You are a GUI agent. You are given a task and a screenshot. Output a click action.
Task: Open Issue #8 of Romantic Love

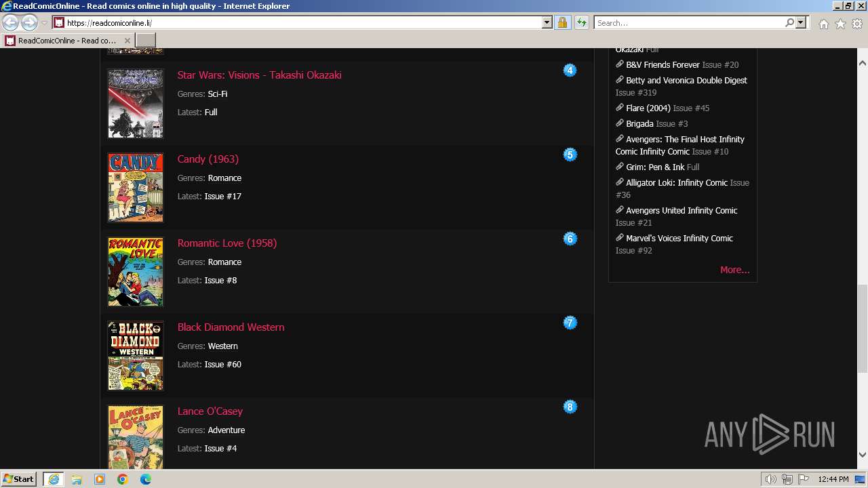220,281
